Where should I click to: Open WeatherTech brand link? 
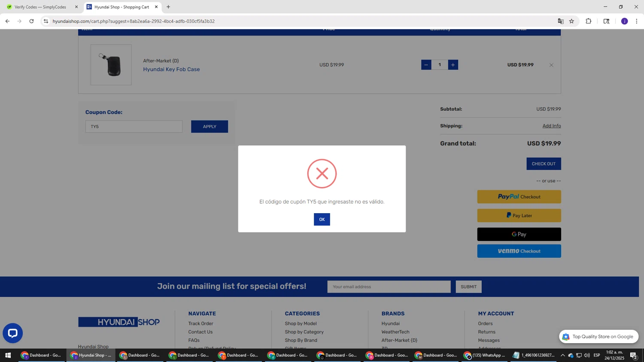395,332
